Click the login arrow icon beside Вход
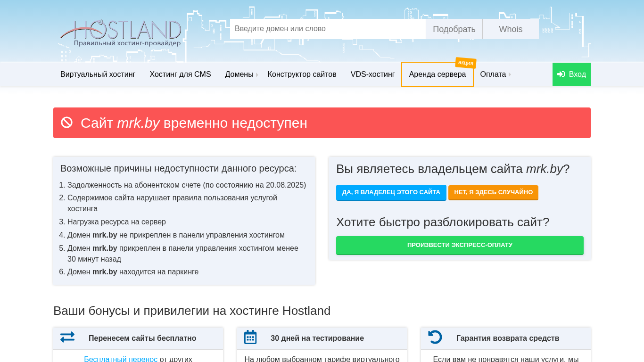Viewport: 644px width, 362px height. [x=561, y=74]
